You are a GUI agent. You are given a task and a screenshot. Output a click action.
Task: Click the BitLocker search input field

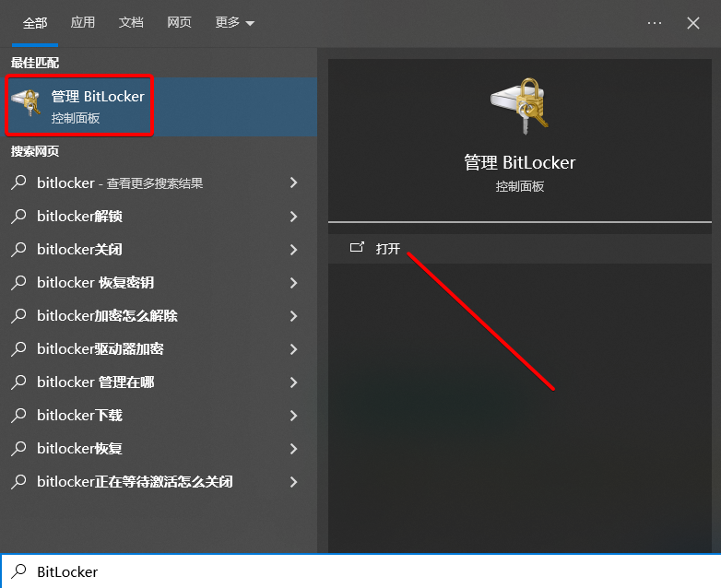[360, 571]
